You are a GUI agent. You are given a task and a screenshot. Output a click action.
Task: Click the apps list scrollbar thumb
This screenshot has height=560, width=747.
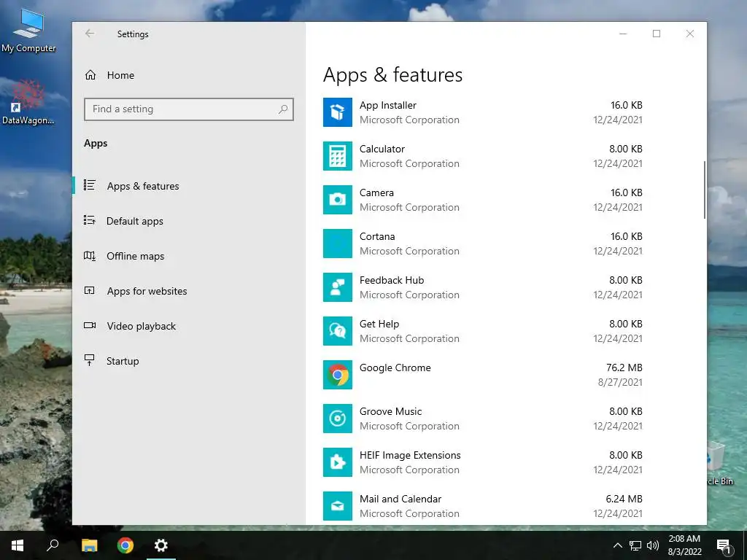click(x=705, y=190)
